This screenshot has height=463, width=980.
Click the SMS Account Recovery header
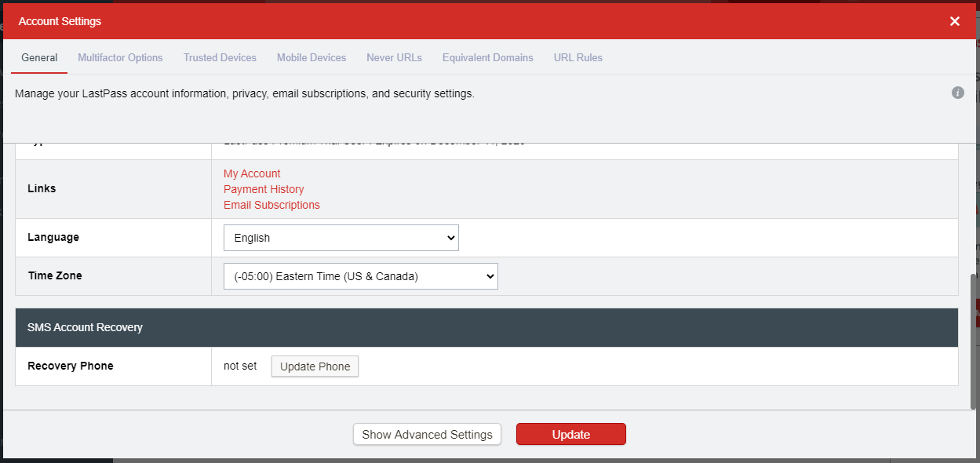tap(486, 327)
